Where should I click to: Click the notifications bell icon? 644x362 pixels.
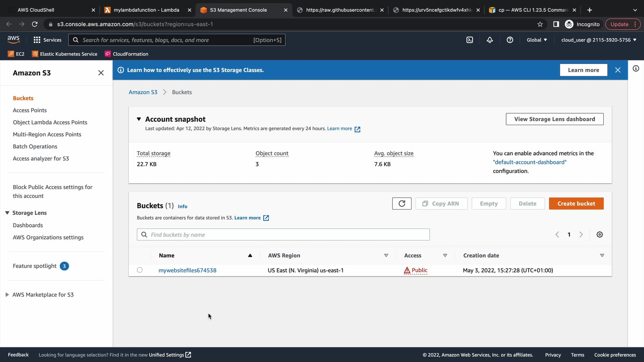tap(490, 40)
